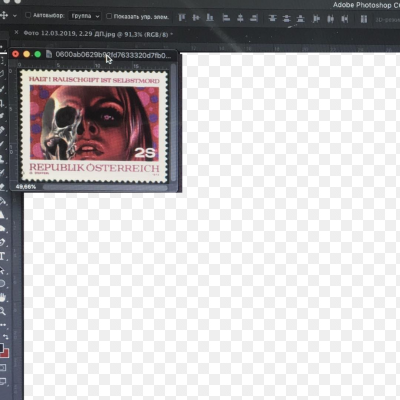Click the Align bottom edges icon
The width and height of the screenshot is (400, 400).
[x=210, y=17]
